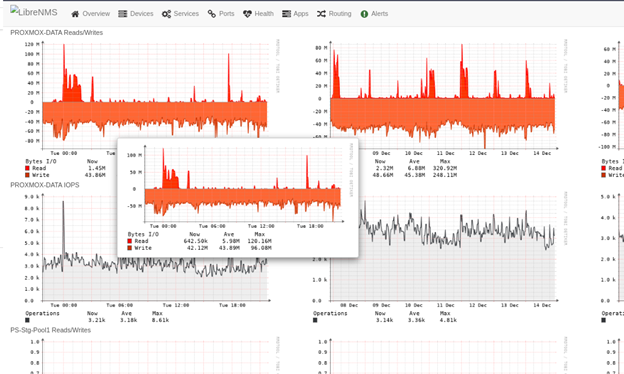The width and height of the screenshot is (624, 374).
Task: Click the Overview home icon
Action: coord(75,14)
